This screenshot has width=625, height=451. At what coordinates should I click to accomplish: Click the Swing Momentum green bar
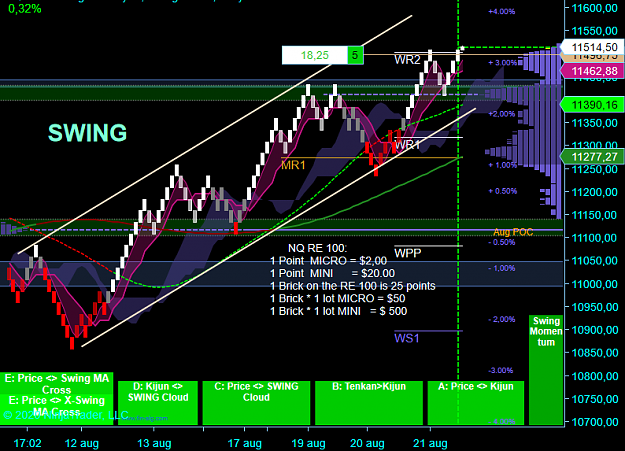coord(546,370)
